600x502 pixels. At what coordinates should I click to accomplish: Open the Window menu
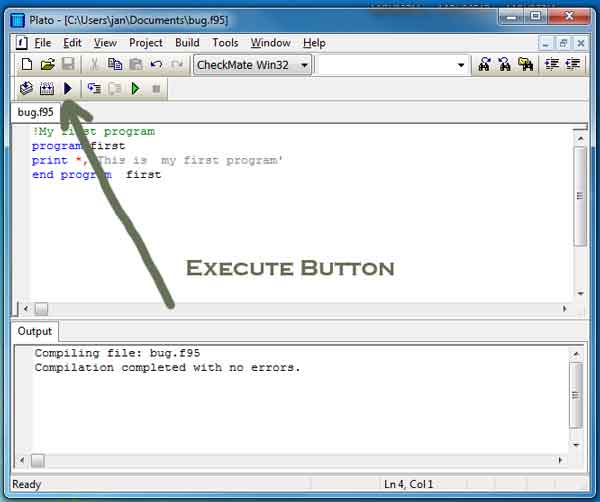271,43
